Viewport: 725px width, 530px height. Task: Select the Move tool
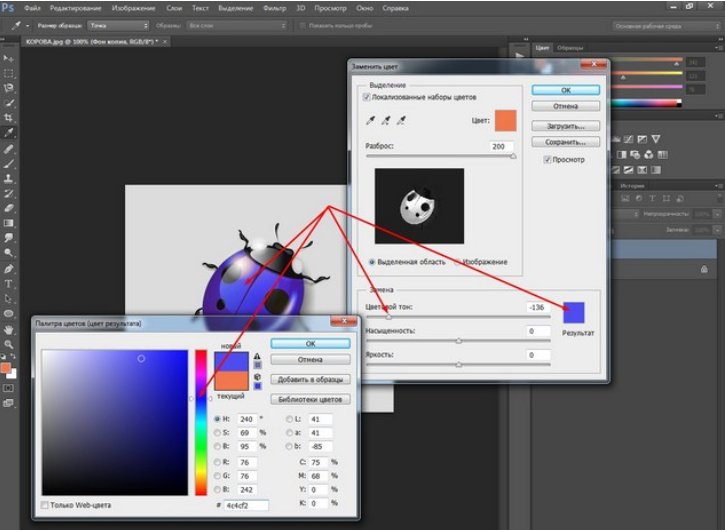pyautogui.click(x=8, y=59)
